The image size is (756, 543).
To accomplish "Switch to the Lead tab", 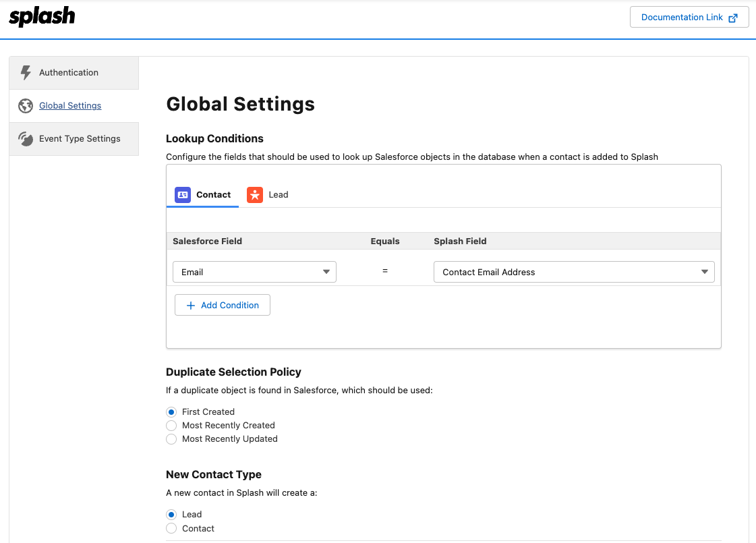I will pyautogui.click(x=268, y=195).
